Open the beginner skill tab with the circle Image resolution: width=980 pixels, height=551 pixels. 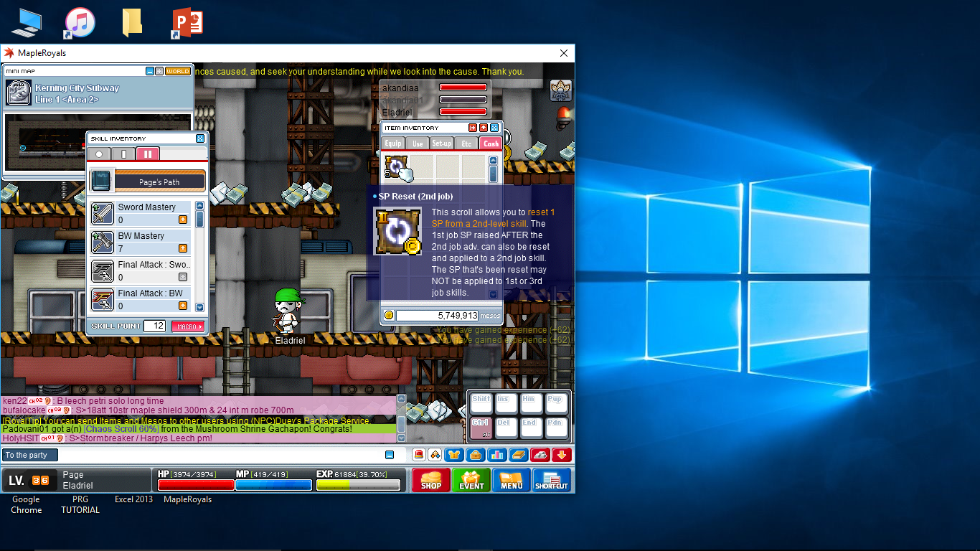(x=99, y=154)
